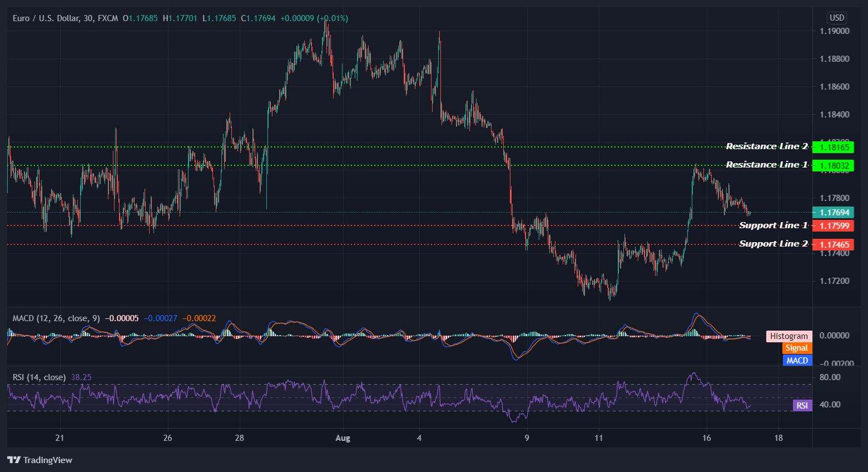Select the RSI (14, close) indicator title
Screen dimensions: 868x472
[x=39, y=377]
